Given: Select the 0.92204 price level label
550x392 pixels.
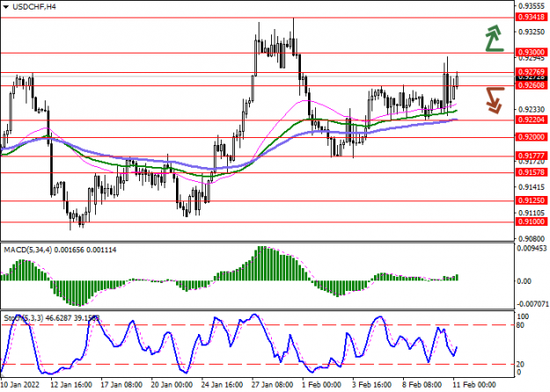Looking at the screenshot, I should click(532, 120).
